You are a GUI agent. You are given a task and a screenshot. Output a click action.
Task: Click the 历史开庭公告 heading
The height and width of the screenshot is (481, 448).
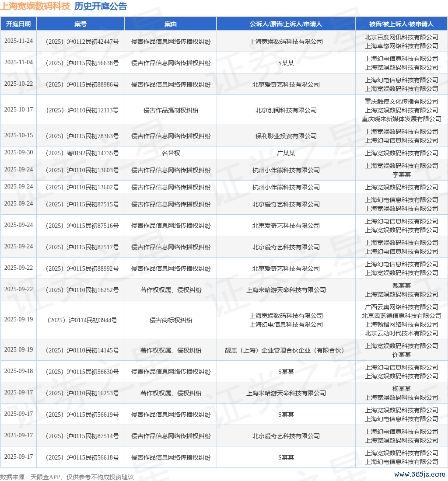point(101,6)
